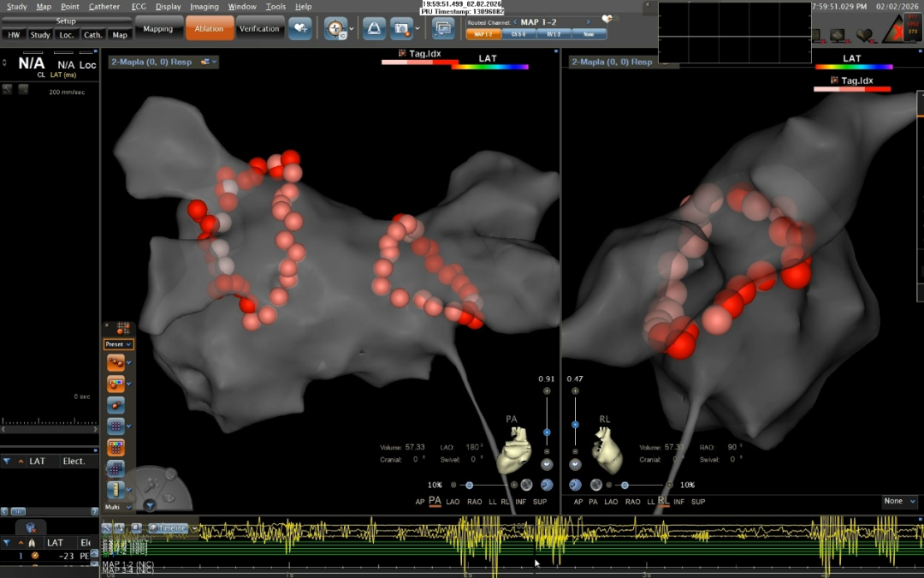Viewport: 924px width, 578px height.
Task: Click the monitor display layout icon
Action: [442, 28]
